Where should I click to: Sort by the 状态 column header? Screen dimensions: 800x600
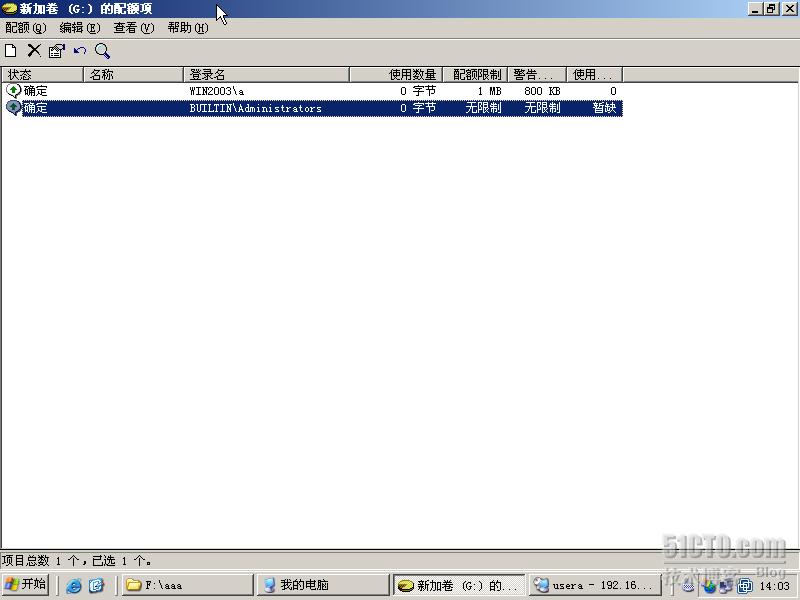[42, 74]
